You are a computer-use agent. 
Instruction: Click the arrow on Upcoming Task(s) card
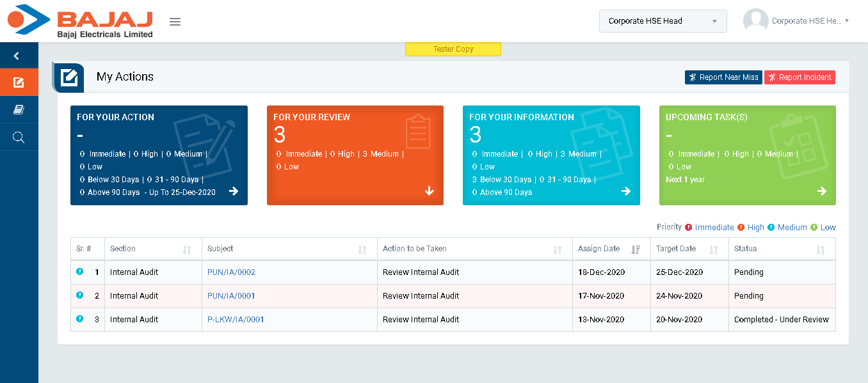point(822,191)
